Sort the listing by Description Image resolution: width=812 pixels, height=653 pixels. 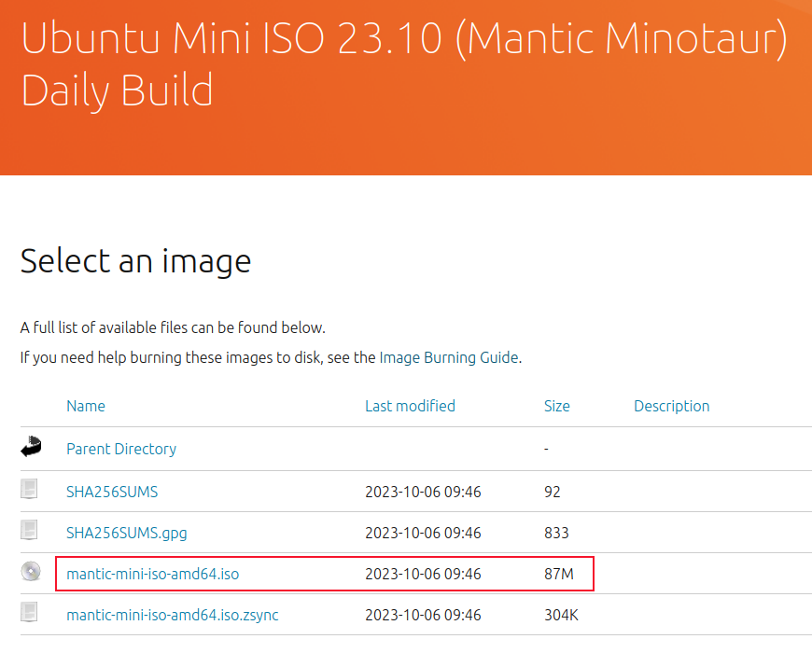click(x=671, y=406)
